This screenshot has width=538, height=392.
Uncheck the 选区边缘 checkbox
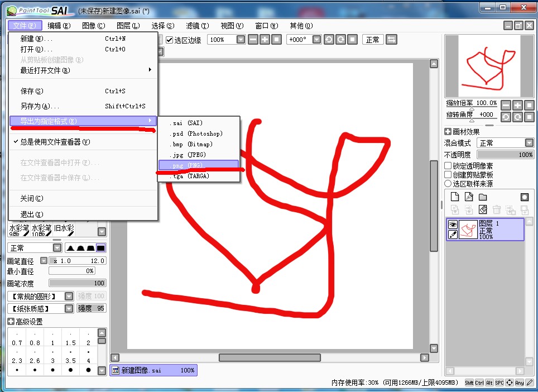coord(169,40)
